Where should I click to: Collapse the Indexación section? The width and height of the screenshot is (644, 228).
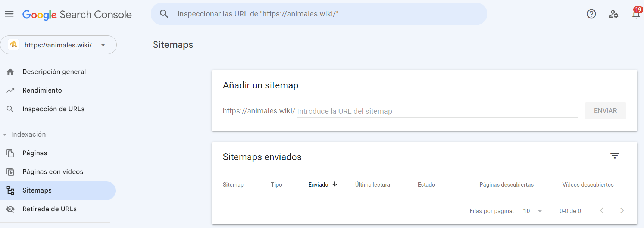(x=5, y=134)
